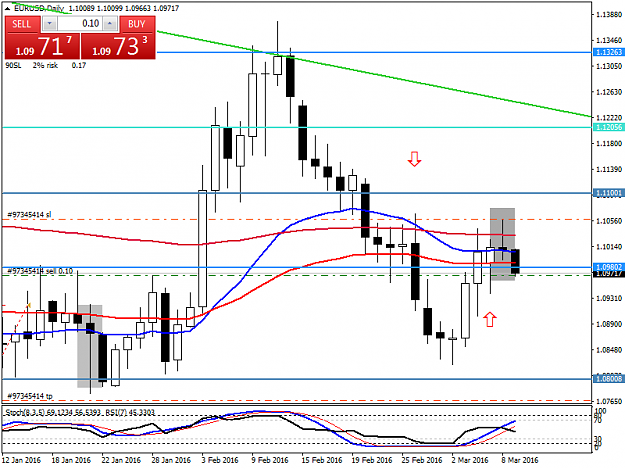
Task: Click the Stoch(8,3,5) indicator label
Action: click(53, 412)
